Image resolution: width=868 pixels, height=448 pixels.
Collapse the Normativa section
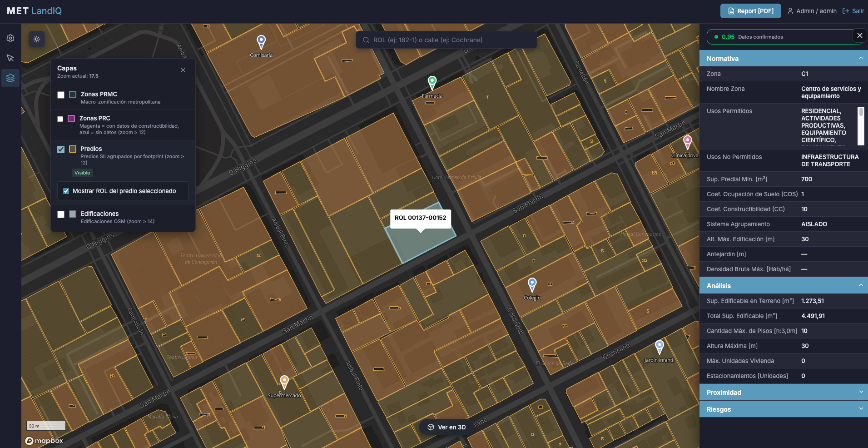tap(784, 59)
